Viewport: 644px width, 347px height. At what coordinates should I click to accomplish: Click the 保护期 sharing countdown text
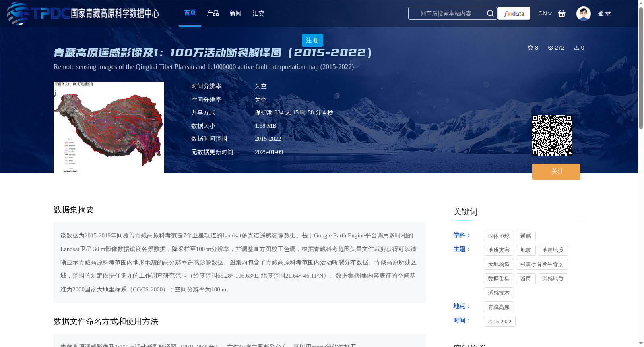(294, 113)
